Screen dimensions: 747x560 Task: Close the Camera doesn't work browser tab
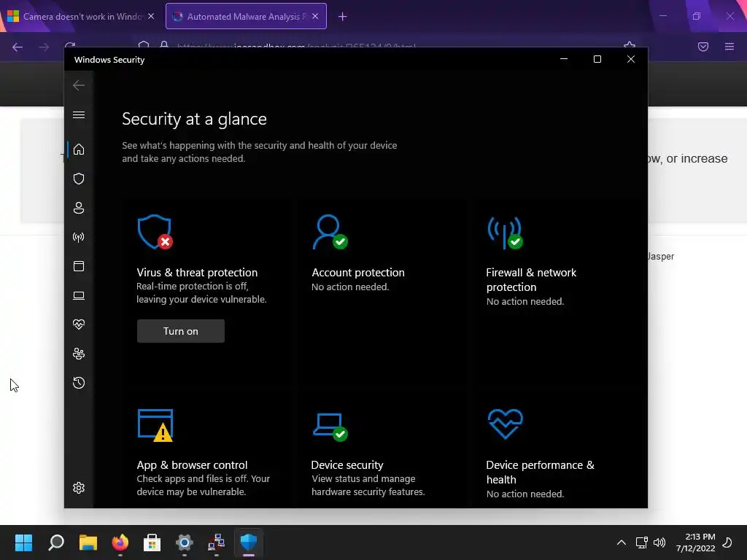[x=151, y=16]
